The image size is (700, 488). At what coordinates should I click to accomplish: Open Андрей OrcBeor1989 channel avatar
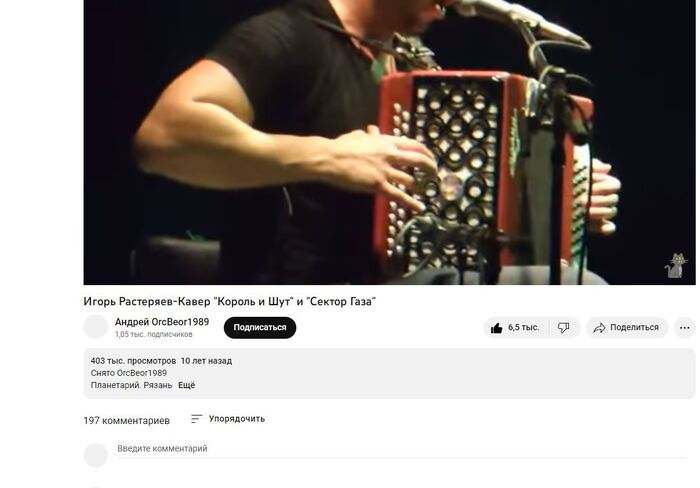coord(96,327)
